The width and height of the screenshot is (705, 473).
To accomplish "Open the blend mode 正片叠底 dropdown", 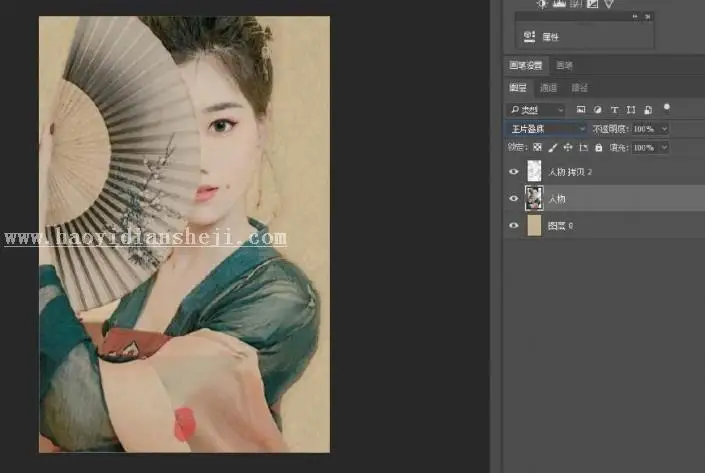I will pyautogui.click(x=547, y=129).
